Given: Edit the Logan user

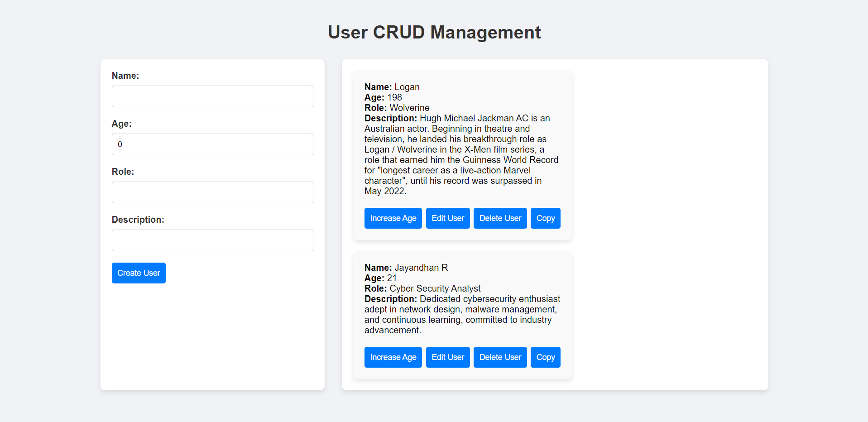Looking at the screenshot, I should click(x=448, y=218).
